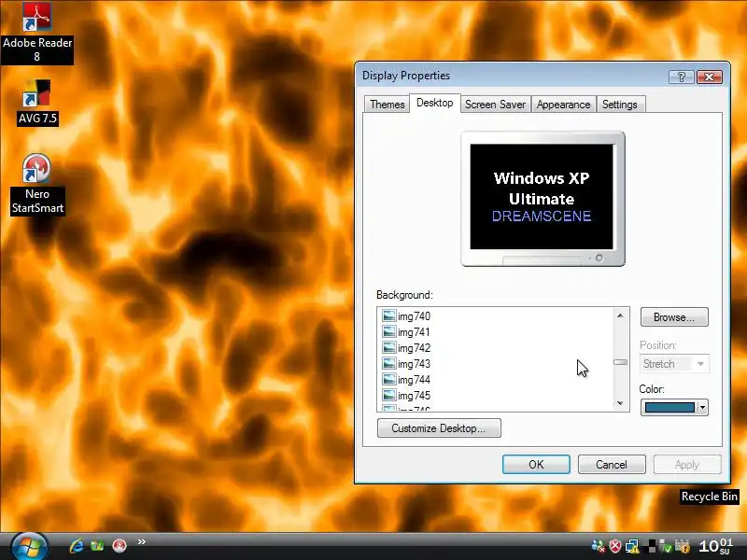Screen dimensions: 747x560
Task: Open the Settings tab
Action: point(619,105)
